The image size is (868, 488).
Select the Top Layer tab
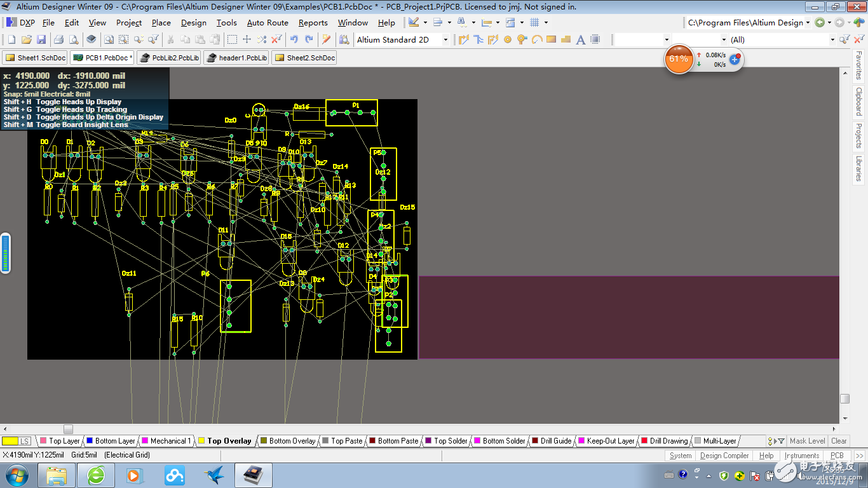tap(60, 440)
